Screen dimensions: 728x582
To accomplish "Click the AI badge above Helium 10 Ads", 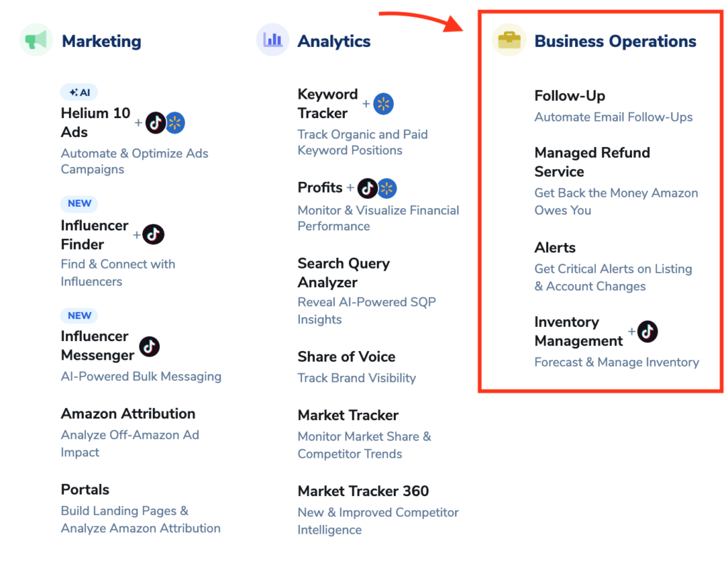I will (x=79, y=92).
